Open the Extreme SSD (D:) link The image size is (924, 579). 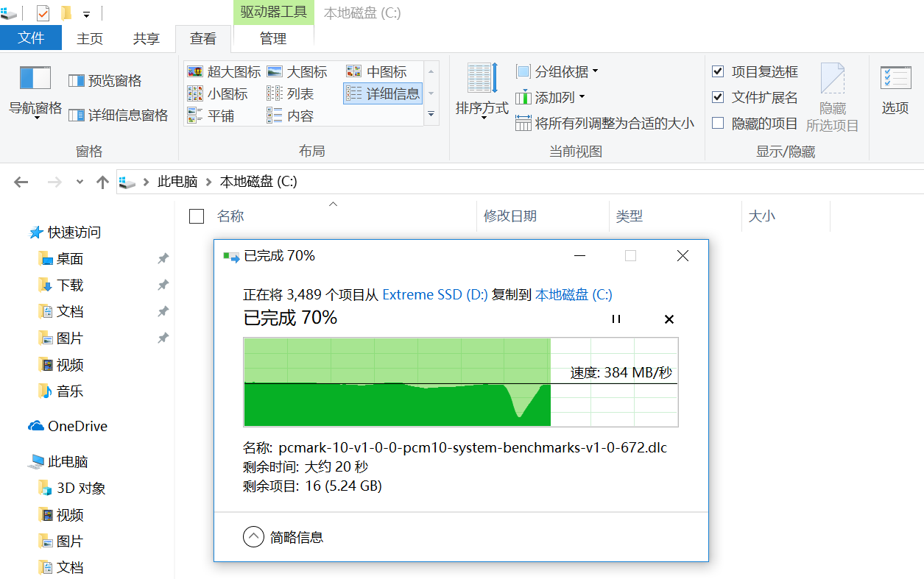(435, 295)
